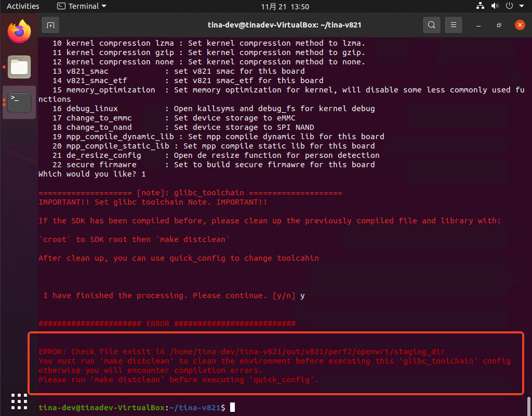Open the Files manager in dock
This screenshot has width=532, height=416.
tap(19, 66)
